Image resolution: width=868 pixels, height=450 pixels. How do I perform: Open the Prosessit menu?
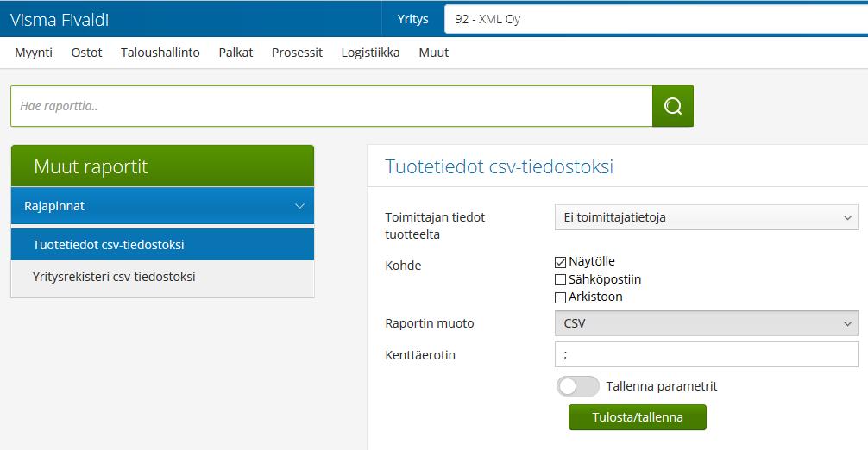(298, 53)
